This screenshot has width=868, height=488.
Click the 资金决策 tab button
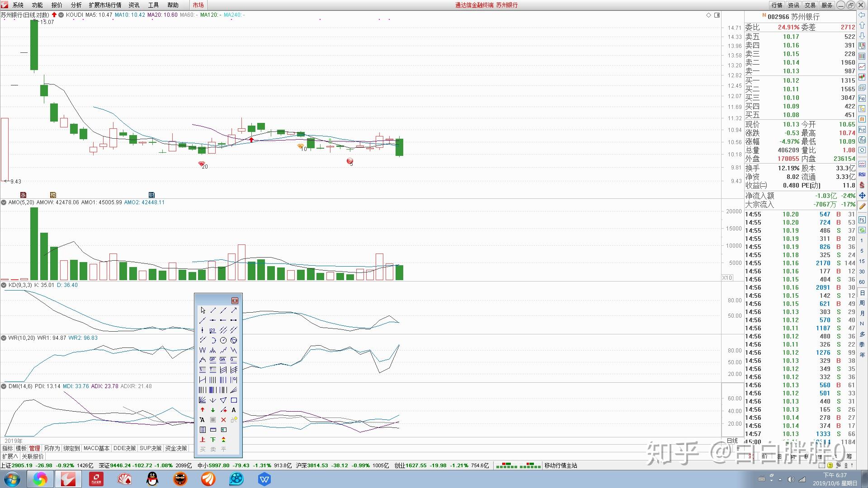point(176,448)
